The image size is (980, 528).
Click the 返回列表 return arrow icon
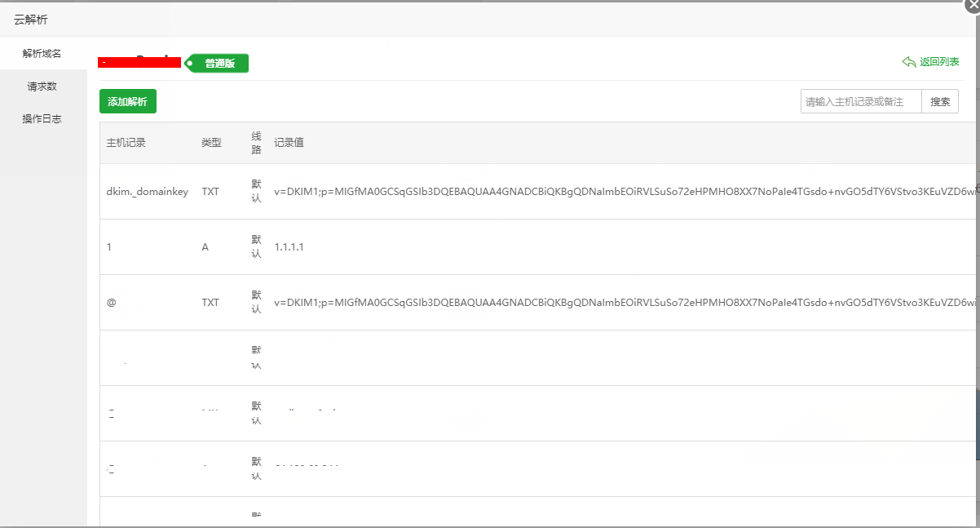[x=909, y=62]
